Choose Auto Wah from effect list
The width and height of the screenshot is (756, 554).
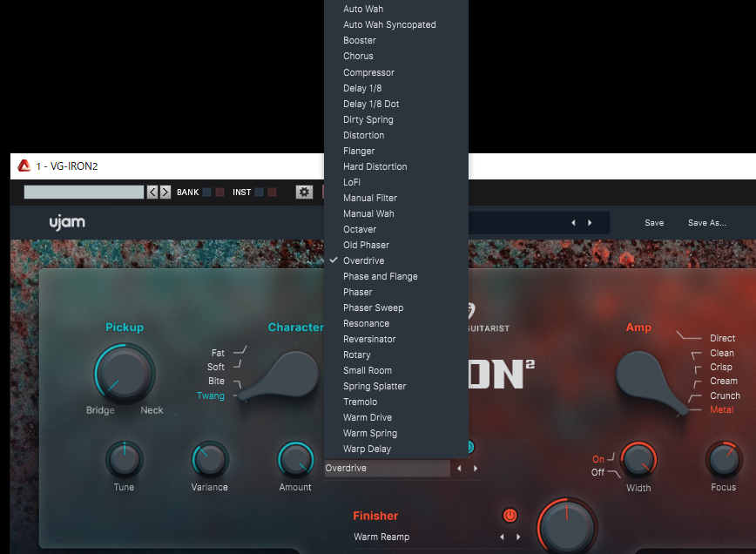(395, 9)
